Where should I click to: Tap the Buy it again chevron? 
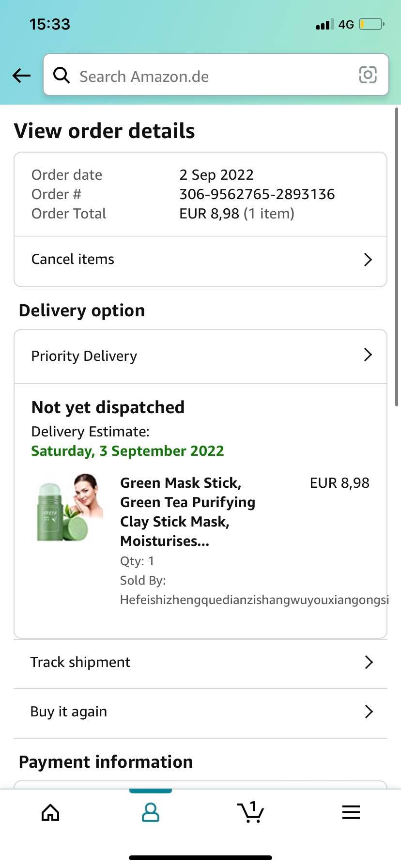coord(369,712)
